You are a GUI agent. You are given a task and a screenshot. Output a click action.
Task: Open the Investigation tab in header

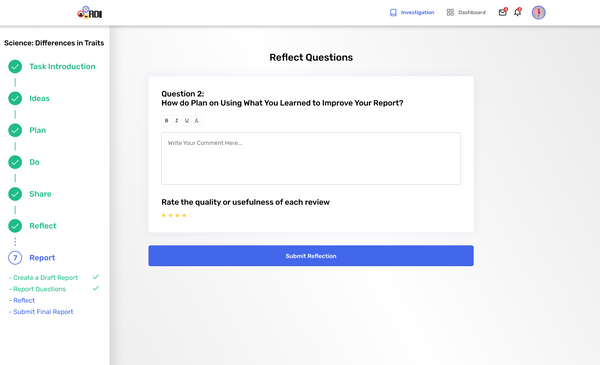click(x=412, y=13)
